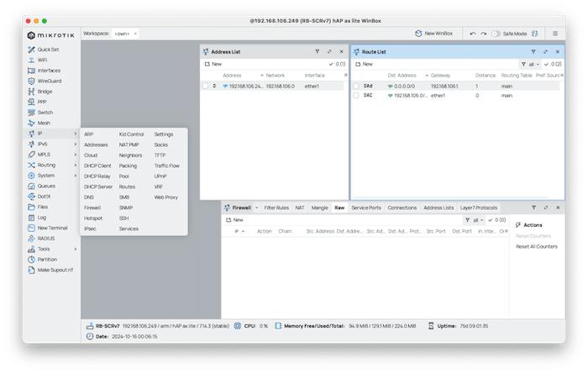
Task: Click the select-all check in Route List
Action: (x=546, y=65)
